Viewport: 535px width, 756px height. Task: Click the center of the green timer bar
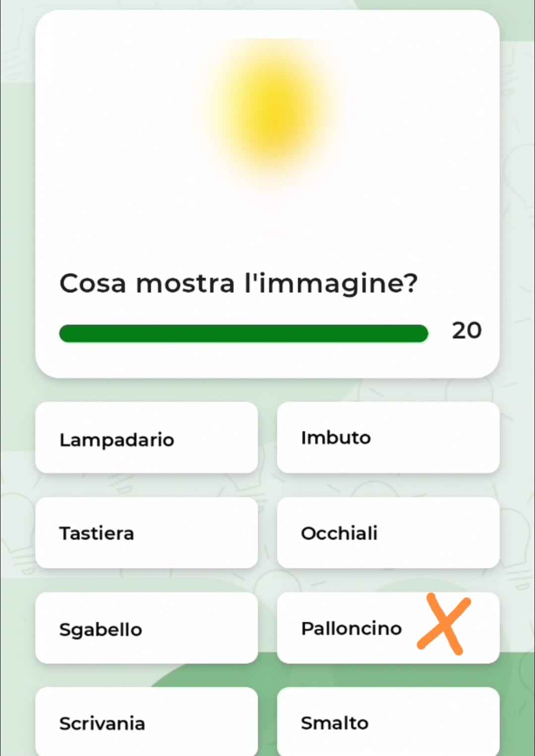[x=243, y=333]
